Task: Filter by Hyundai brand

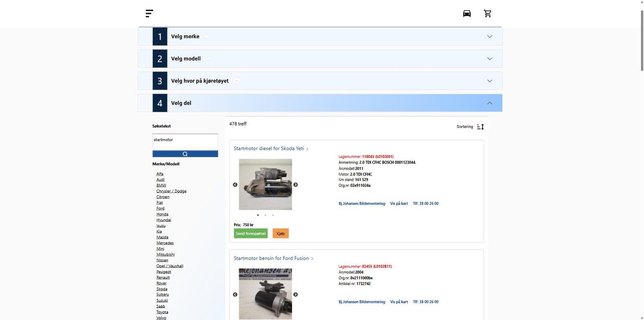Action: pyautogui.click(x=163, y=220)
